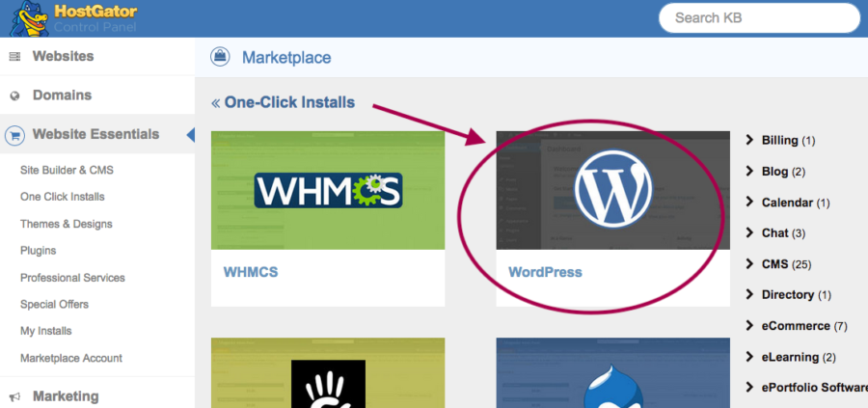Click the WHMCS logo thumbnail
The image size is (868, 408).
click(328, 190)
